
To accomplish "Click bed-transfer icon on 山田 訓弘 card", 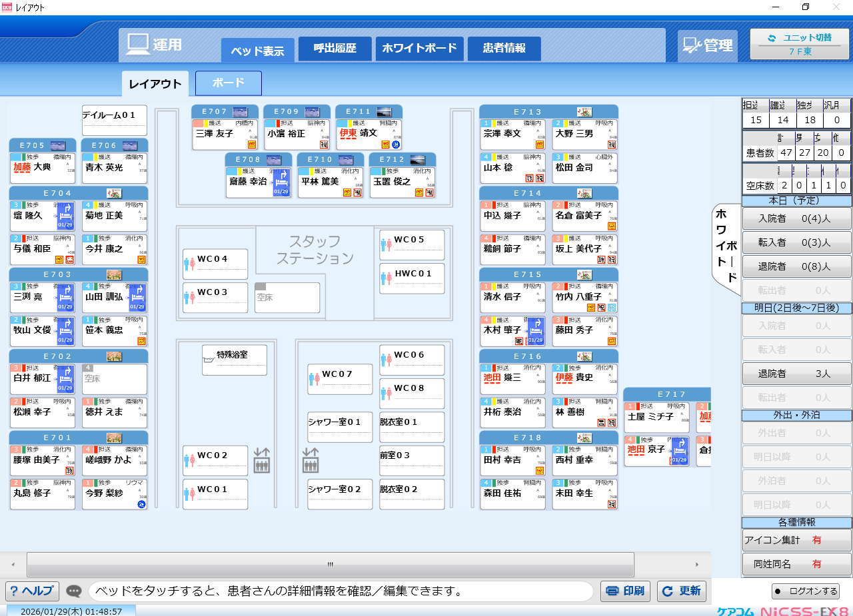I will tap(137, 298).
